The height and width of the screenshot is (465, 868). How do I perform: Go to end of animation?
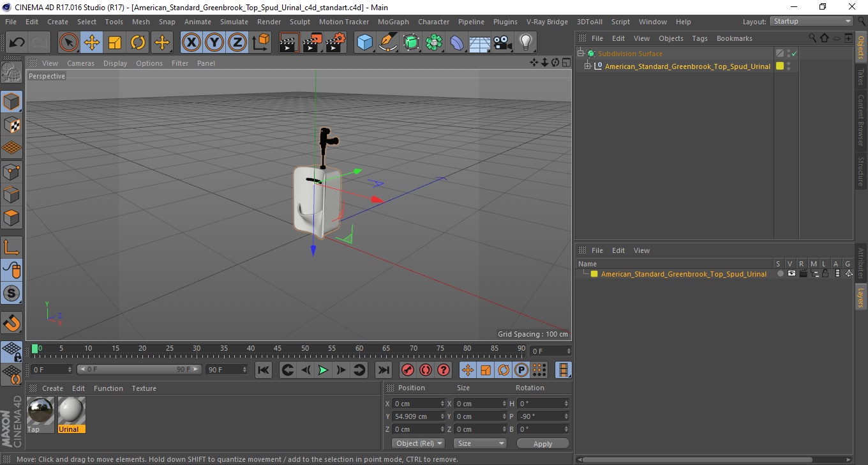tap(384, 370)
